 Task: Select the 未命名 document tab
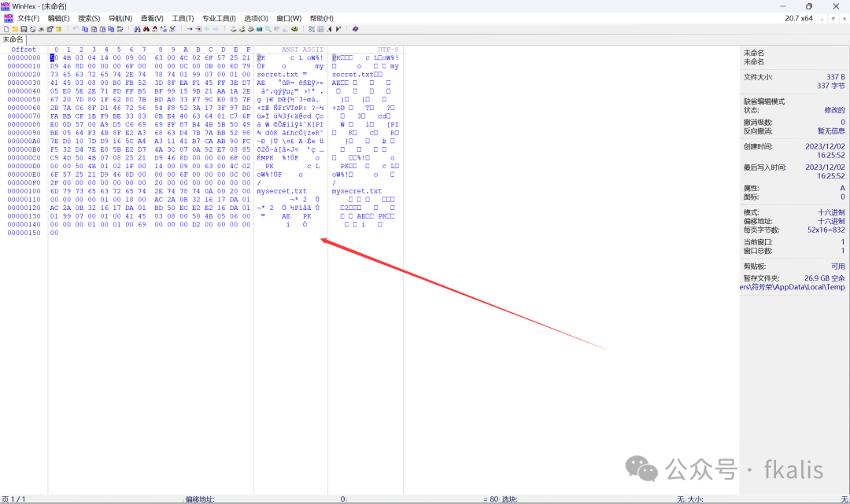point(13,39)
